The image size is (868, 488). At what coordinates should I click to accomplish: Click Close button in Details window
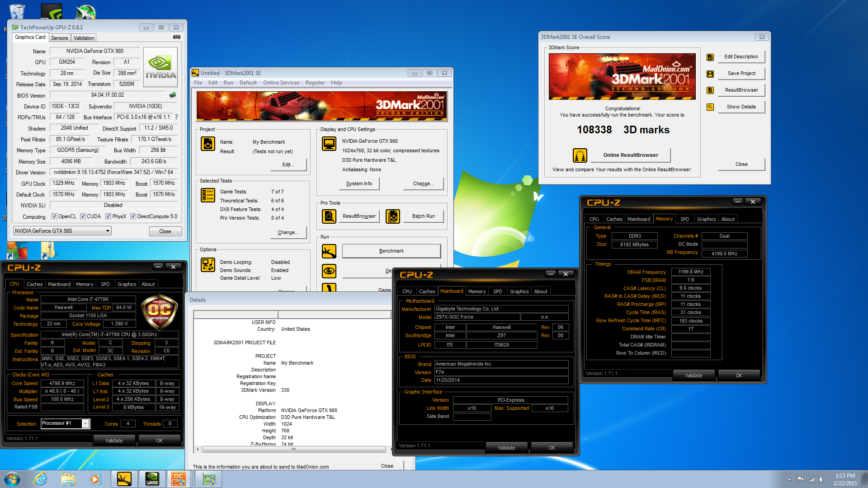(x=387, y=466)
